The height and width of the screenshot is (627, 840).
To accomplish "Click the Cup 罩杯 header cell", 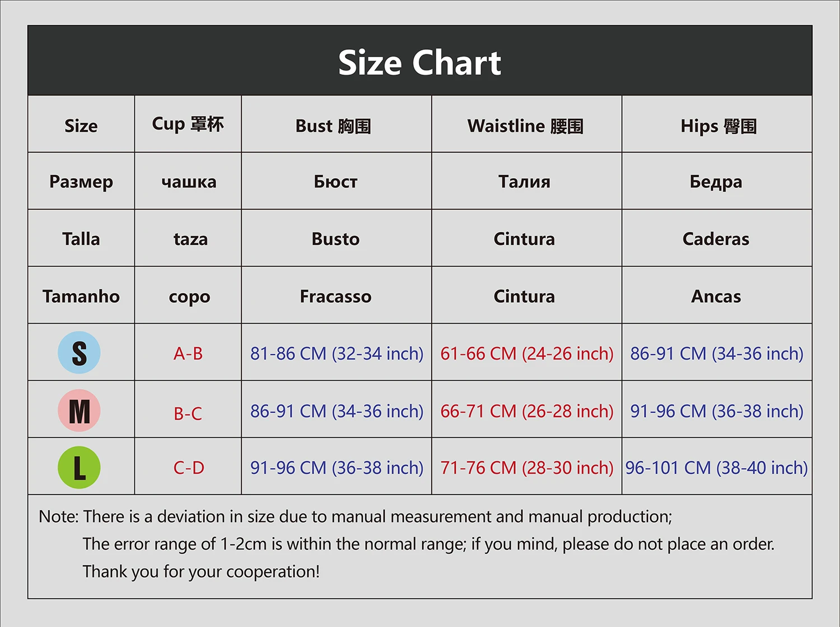I will tap(188, 124).
